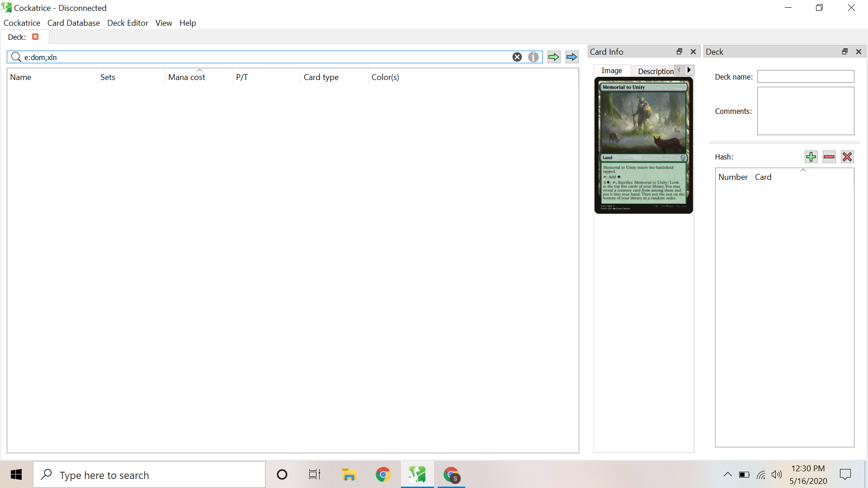
Task: Decrement card count with the minus icon
Action: click(829, 157)
